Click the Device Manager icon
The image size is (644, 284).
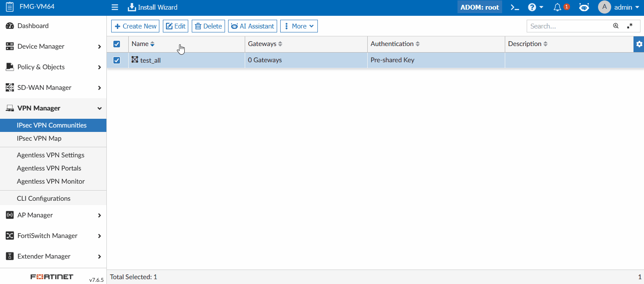10,46
